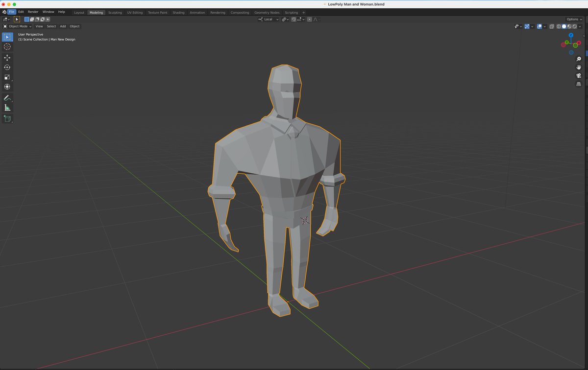Open the editor type dropdown
This screenshot has width=588, height=370.
pyautogui.click(x=6, y=20)
